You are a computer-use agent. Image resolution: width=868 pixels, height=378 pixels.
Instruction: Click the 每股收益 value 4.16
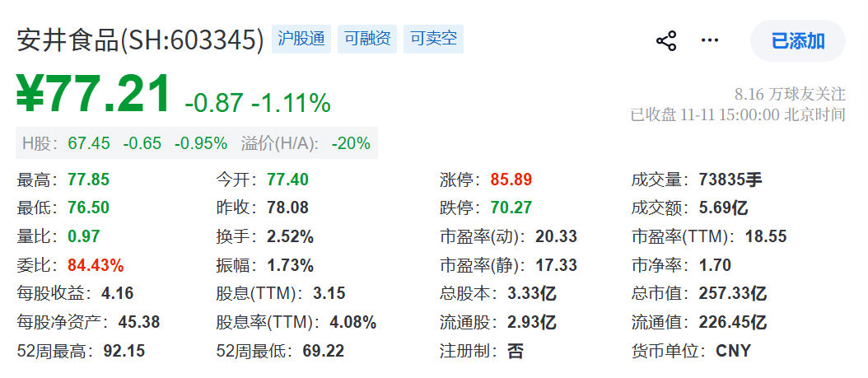(x=118, y=293)
